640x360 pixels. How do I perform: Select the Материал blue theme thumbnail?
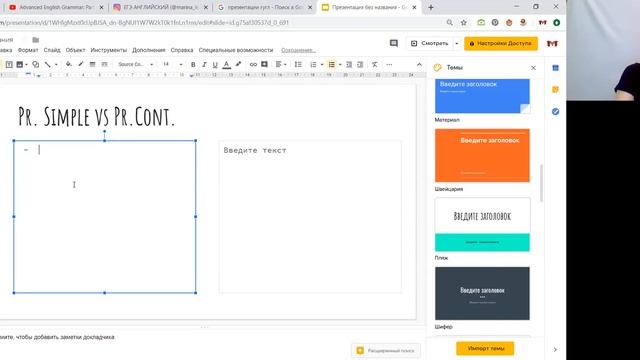click(482, 96)
